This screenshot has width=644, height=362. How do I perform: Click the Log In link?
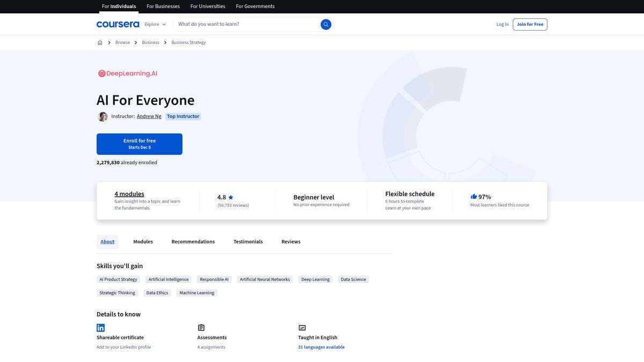(x=502, y=24)
